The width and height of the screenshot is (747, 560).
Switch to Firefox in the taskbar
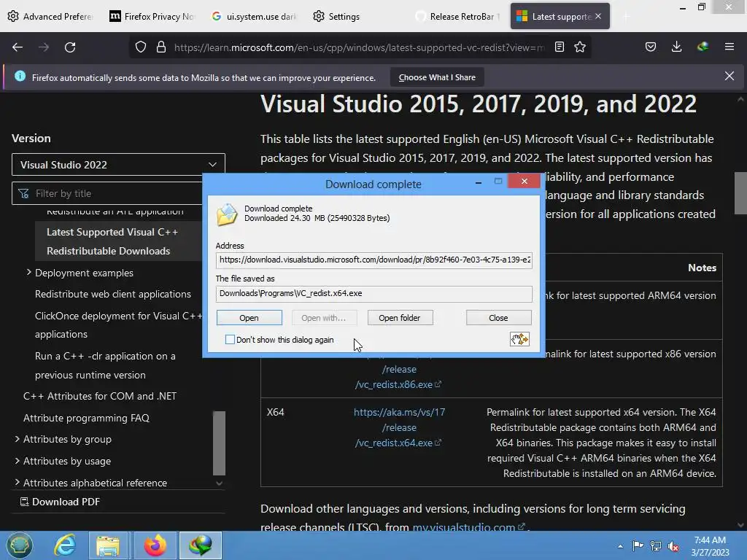(x=155, y=545)
